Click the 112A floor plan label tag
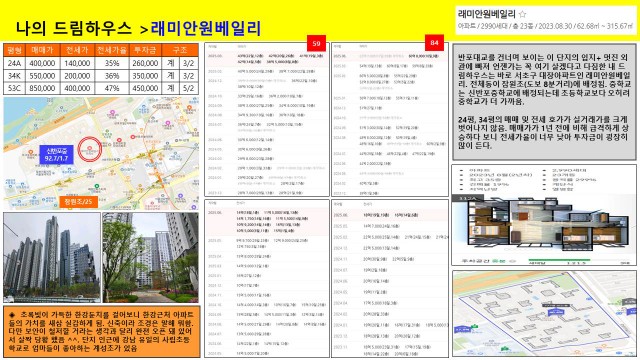640x360 pixels. coord(468,198)
